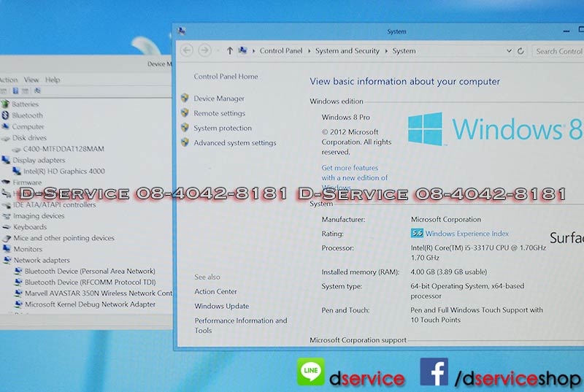Select Disk drives category
Image resolution: width=584 pixels, height=392 pixels.
click(29, 138)
